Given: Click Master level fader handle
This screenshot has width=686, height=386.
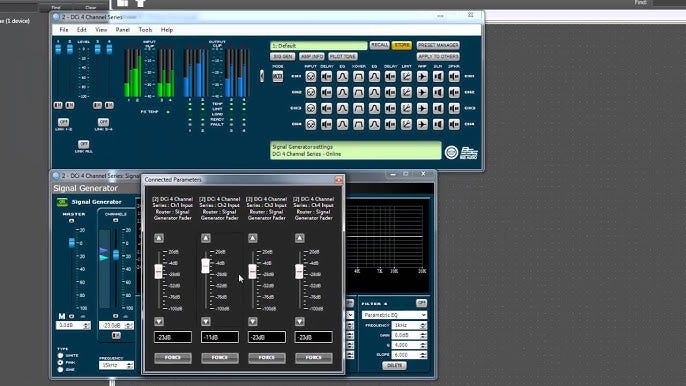Looking at the screenshot, I should (x=72, y=243).
